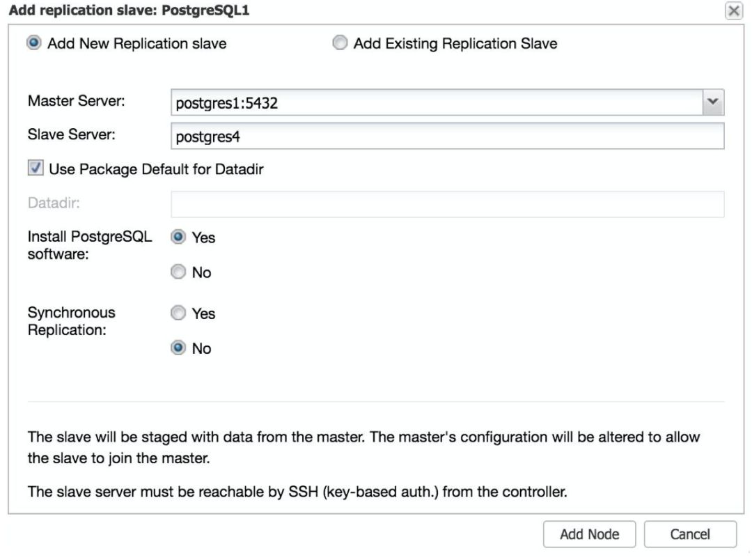Uncheck Use Package Default for Datadir
The width and height of the screenshot is (752, 560).
[34, 169]
